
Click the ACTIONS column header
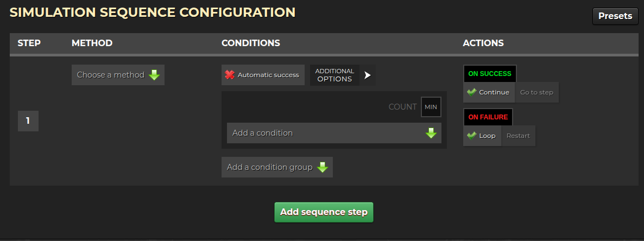tap(483, 43)
